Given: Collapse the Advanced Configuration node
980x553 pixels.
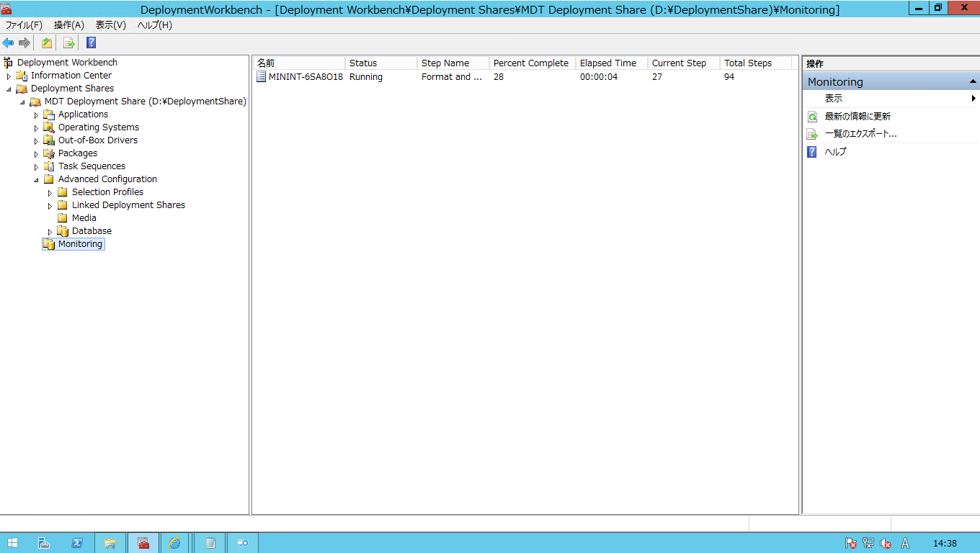Looking at the screenshot, I should click(37, 179).
